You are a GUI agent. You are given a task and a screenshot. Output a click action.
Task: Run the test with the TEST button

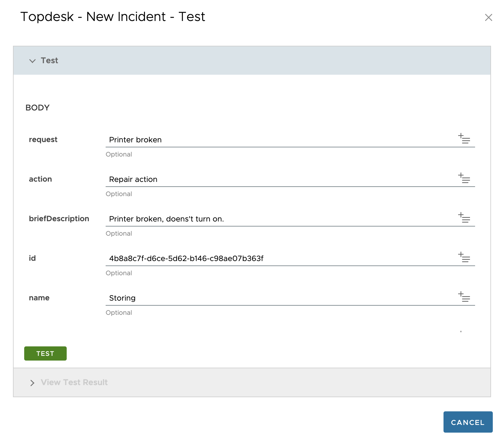point(45,353)
